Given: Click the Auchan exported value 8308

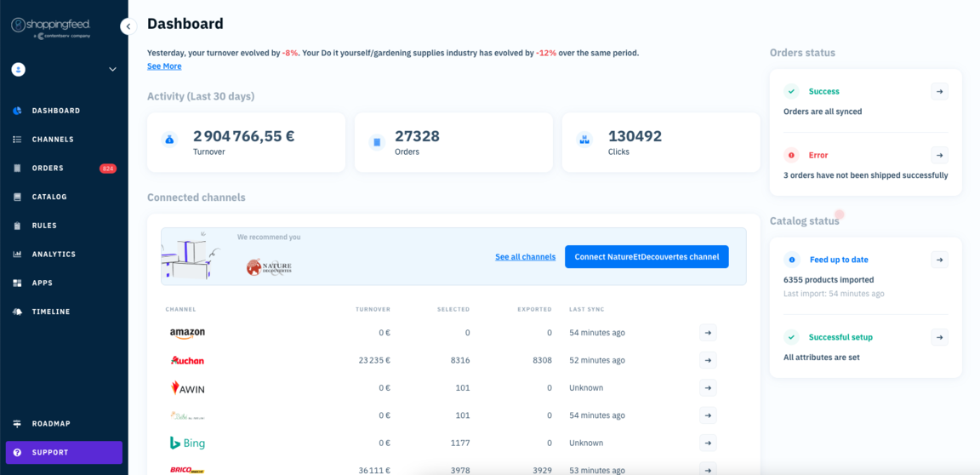Looking at the screenshot, I should click(x=541, y=361).
